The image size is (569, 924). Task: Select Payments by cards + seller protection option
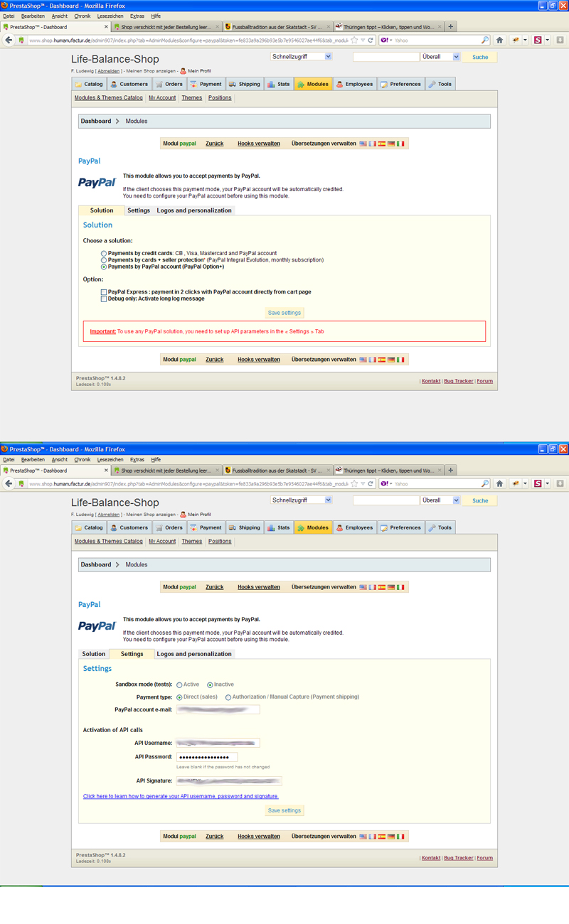pyautogui.click(x=104, y=260)
